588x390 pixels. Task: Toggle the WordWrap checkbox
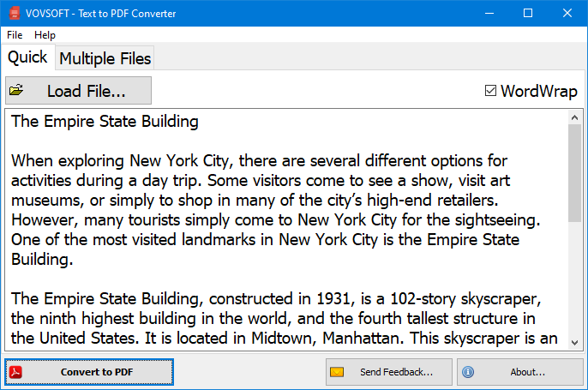491,91
